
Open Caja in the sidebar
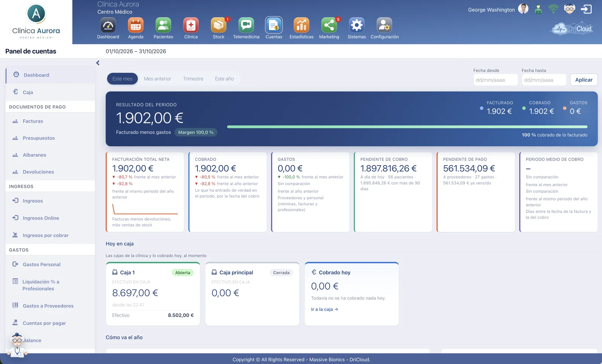pyautogui.click(x=50, y=92)
